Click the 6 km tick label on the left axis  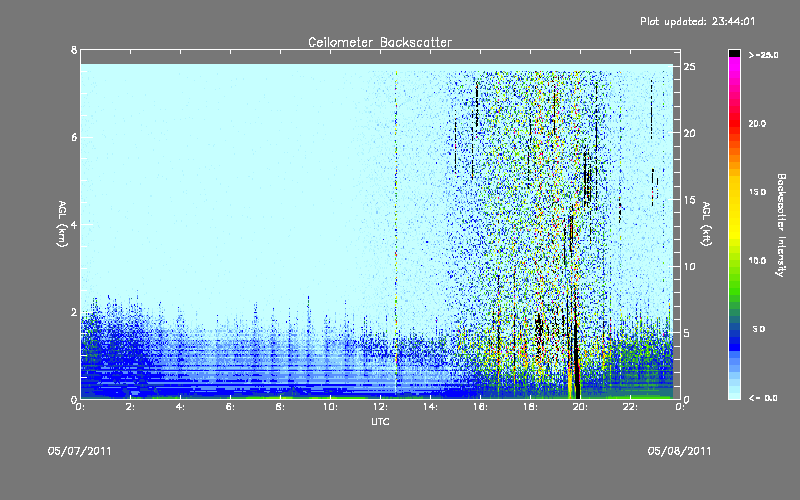point(74,137)
